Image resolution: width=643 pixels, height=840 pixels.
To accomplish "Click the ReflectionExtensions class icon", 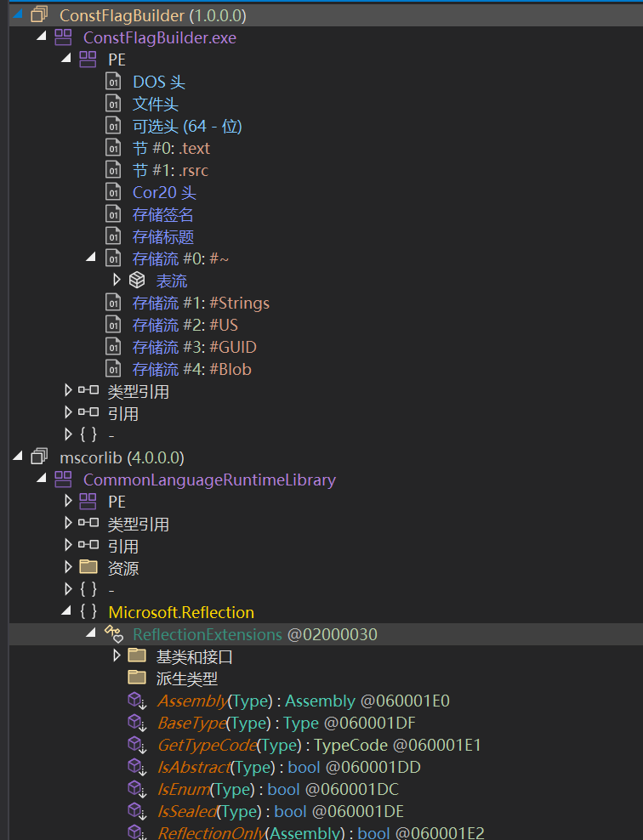I will click(113, 634).
